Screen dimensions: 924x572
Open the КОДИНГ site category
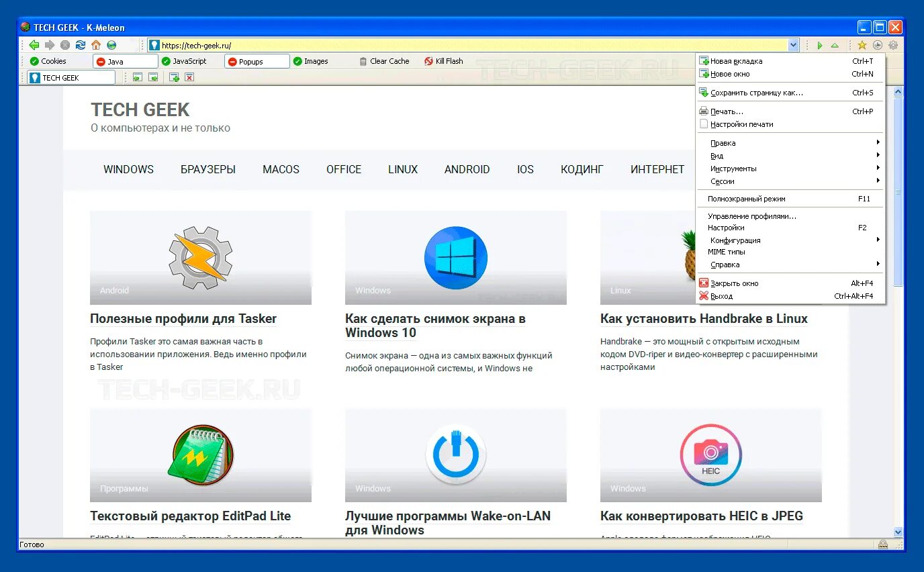tap(582, 169)
